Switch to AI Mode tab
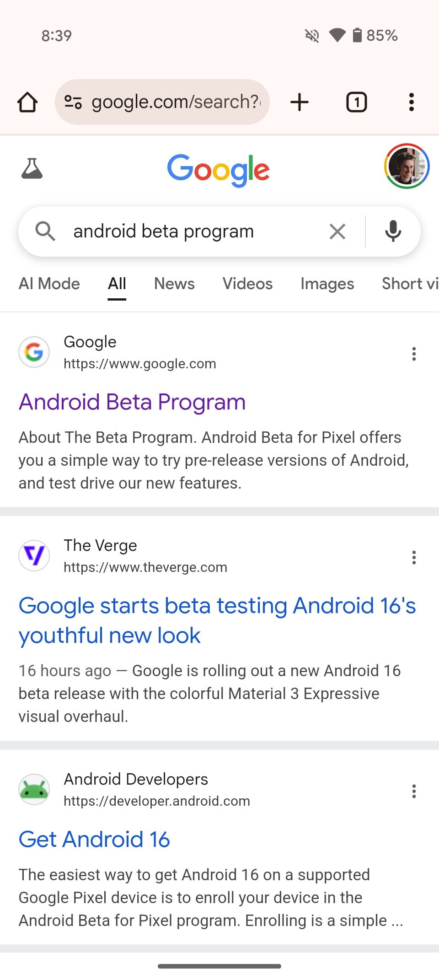Image resolution: width=439 pixels, height=980 pixels. point(49,284)
